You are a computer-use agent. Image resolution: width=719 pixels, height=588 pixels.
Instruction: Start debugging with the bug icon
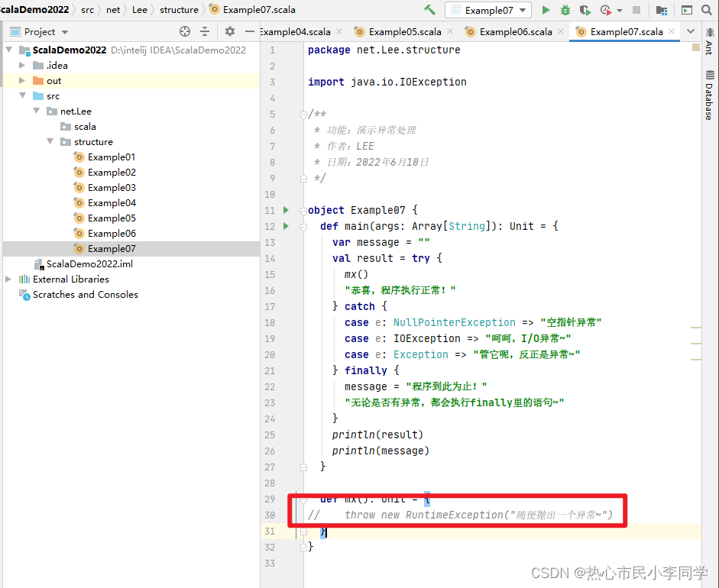click(565, 10)
